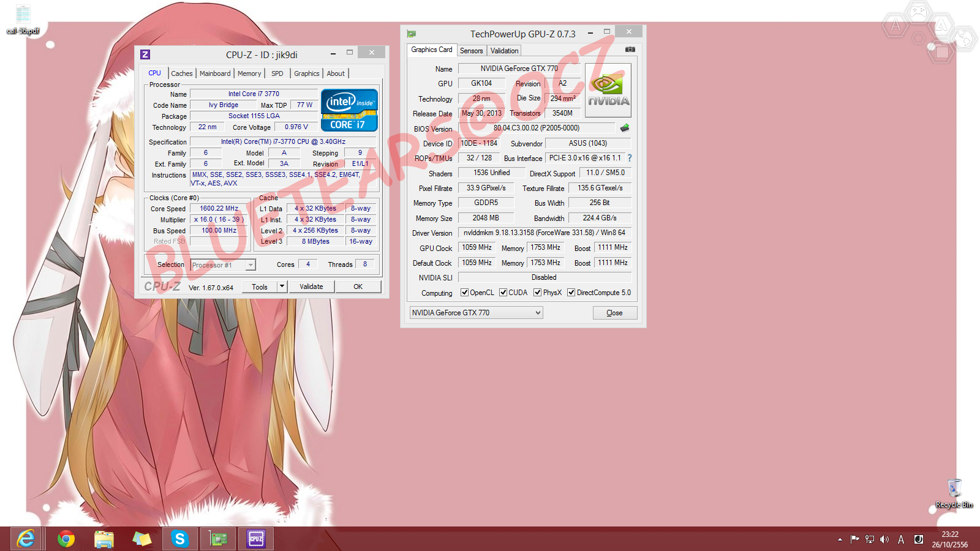
Task: Save the BIOS using the green chip icon
Action: [625, 128]
